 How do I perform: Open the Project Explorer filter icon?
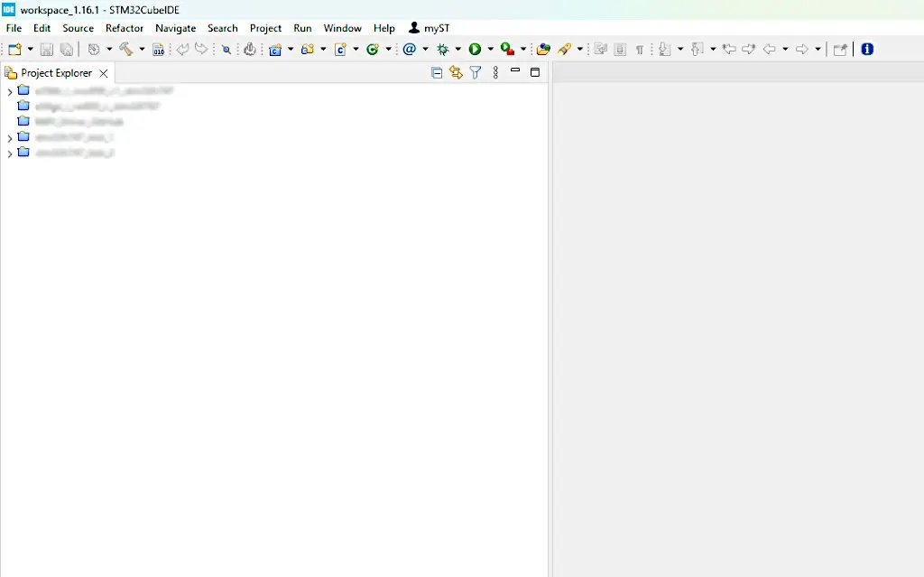[476, 73]
